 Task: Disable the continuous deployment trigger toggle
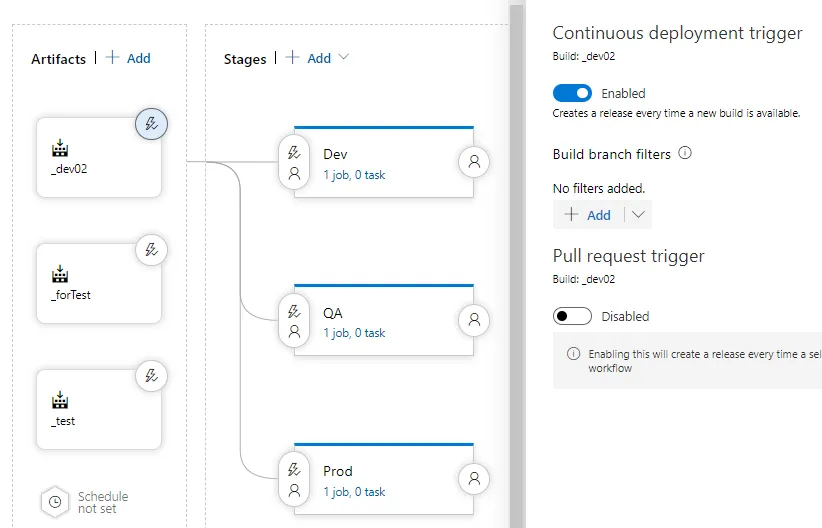point(573,93)
